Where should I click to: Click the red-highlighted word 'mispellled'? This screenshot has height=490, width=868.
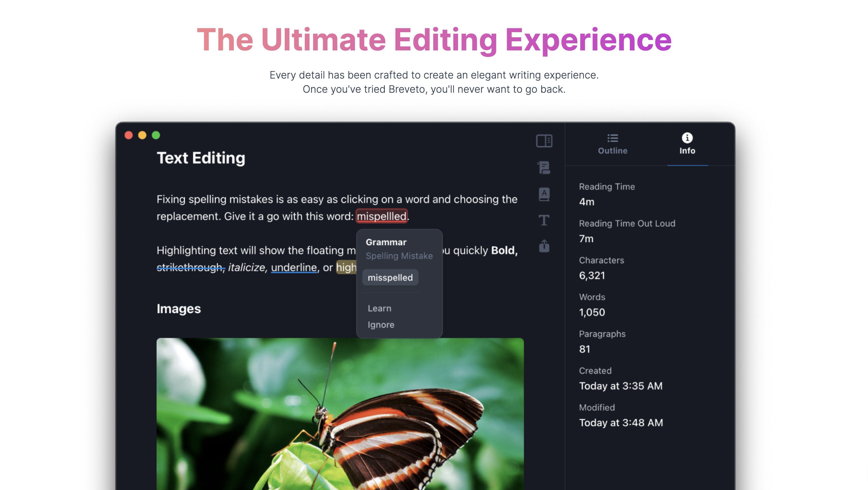pos(382,216)
